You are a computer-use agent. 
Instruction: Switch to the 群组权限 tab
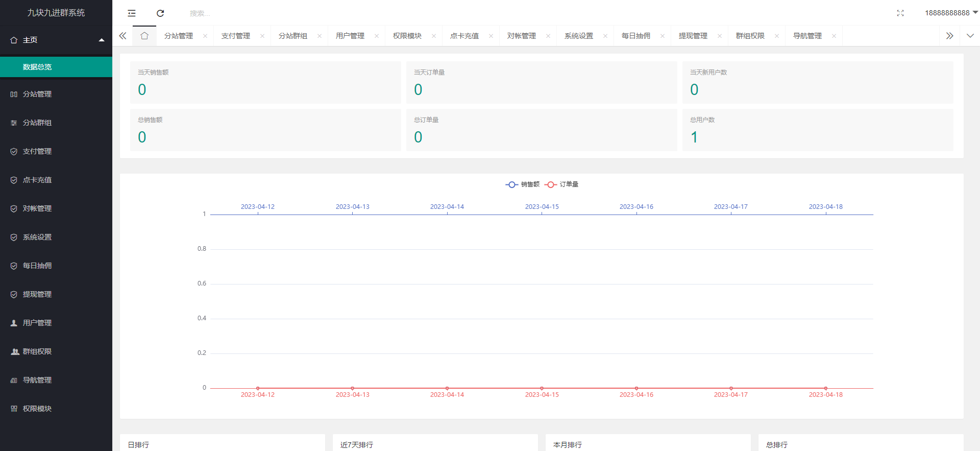tap(750, 36)
